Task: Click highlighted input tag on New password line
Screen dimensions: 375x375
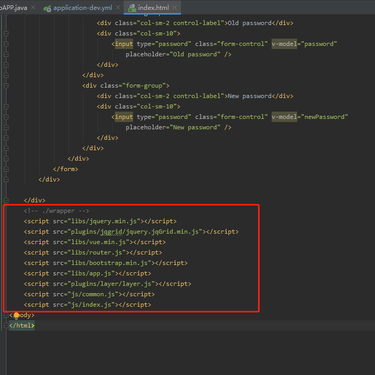Action: [x=124, y=117]
